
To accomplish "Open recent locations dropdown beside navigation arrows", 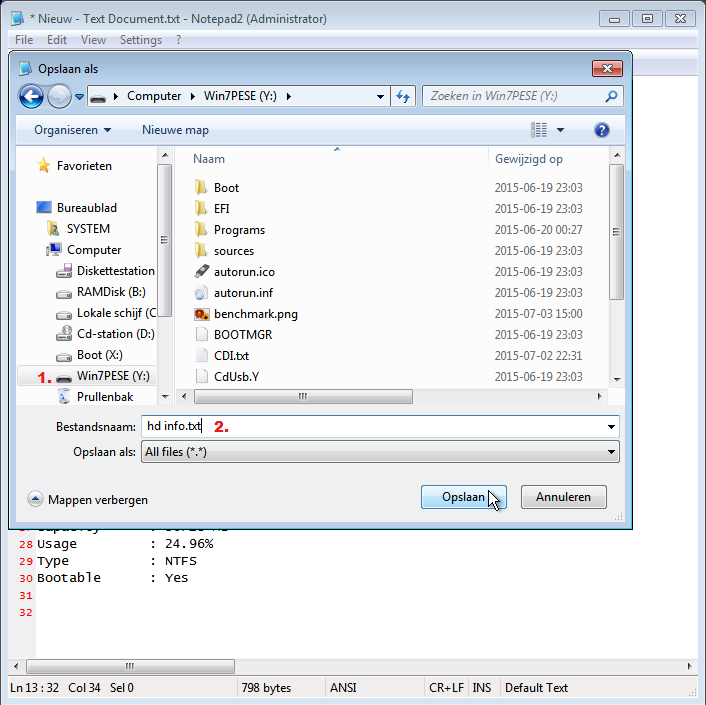I will point(80,96).
